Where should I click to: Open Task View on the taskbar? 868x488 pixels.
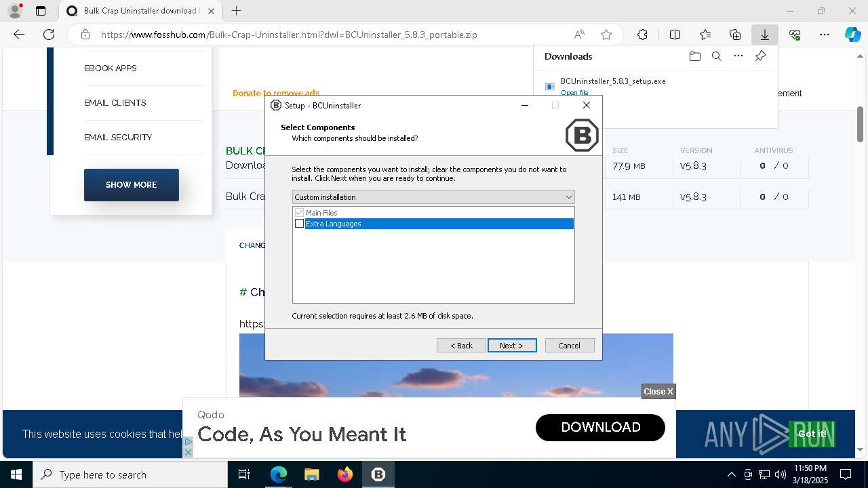click(244, 474)
